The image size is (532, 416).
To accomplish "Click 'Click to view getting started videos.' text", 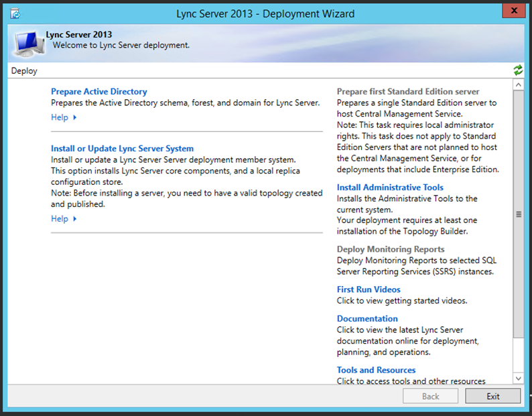I will [x=402, y=301].
